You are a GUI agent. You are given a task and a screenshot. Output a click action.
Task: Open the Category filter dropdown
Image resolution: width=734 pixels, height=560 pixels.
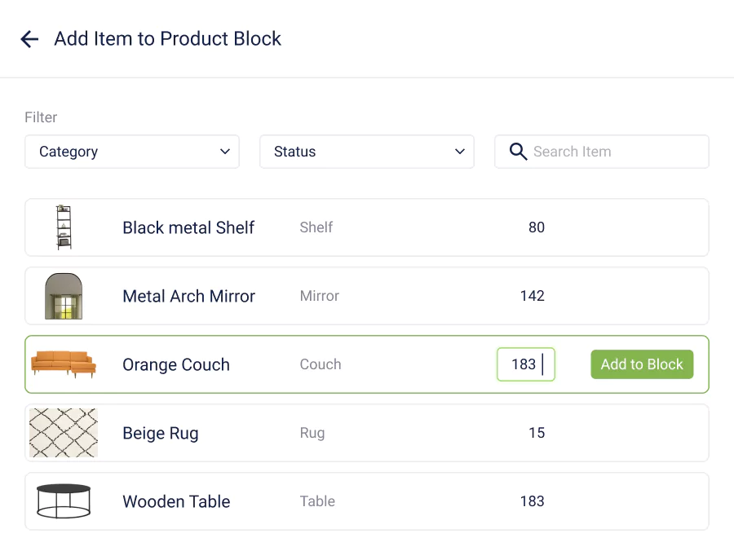[132, 152]
